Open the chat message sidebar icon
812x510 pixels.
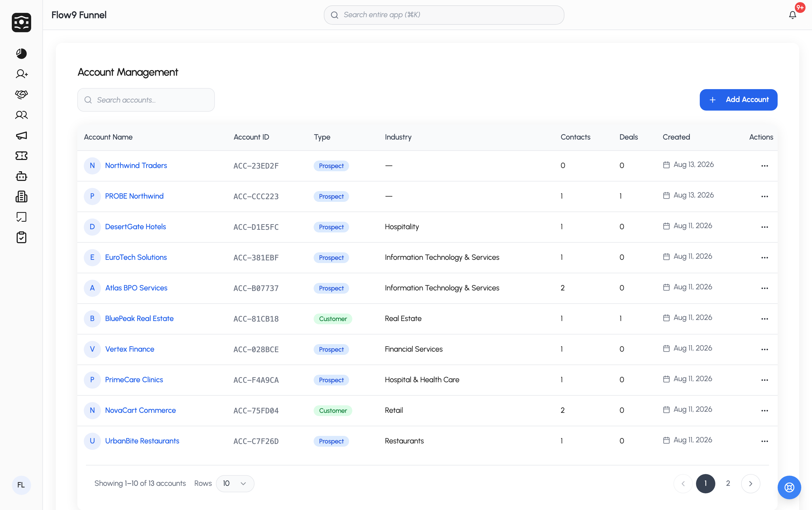(x=21, y=217)
